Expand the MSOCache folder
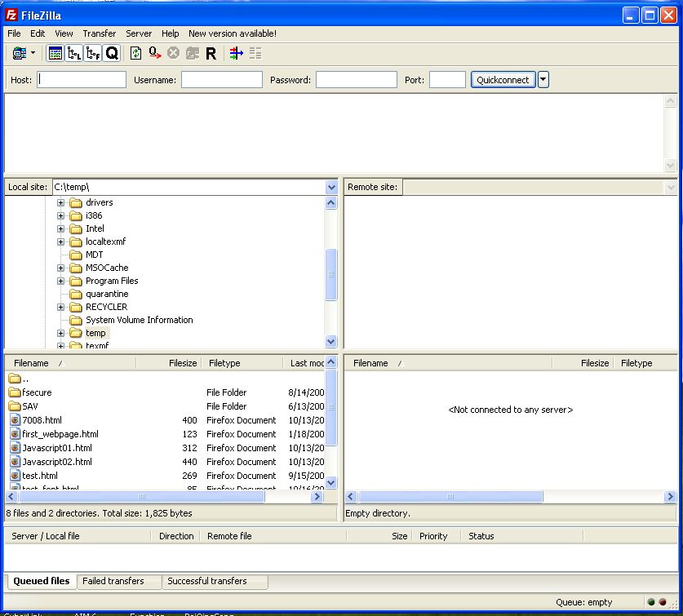 pos(60,268)
